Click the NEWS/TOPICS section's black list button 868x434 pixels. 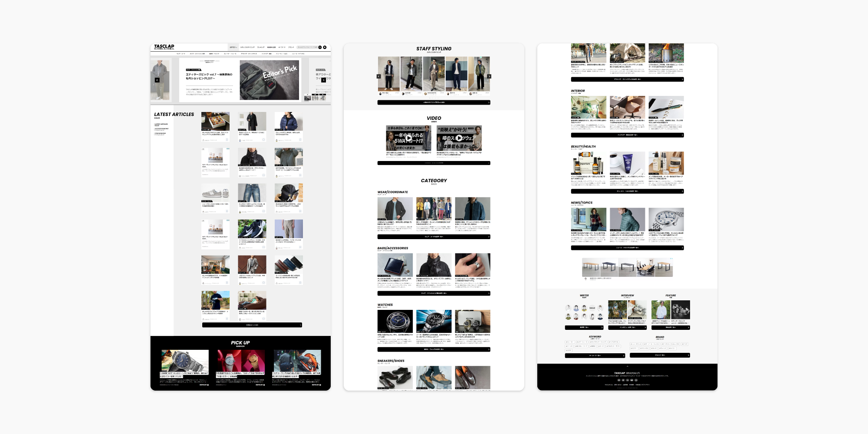click(x=627, y=248)
